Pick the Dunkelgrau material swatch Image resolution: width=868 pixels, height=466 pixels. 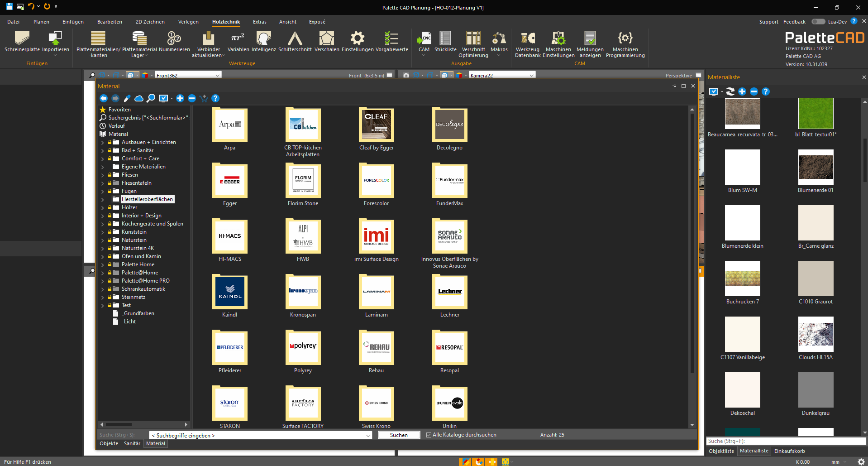pos(816,389)
